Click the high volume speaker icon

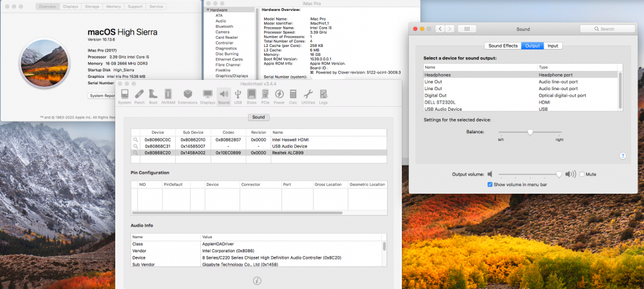tap(571, 174)
